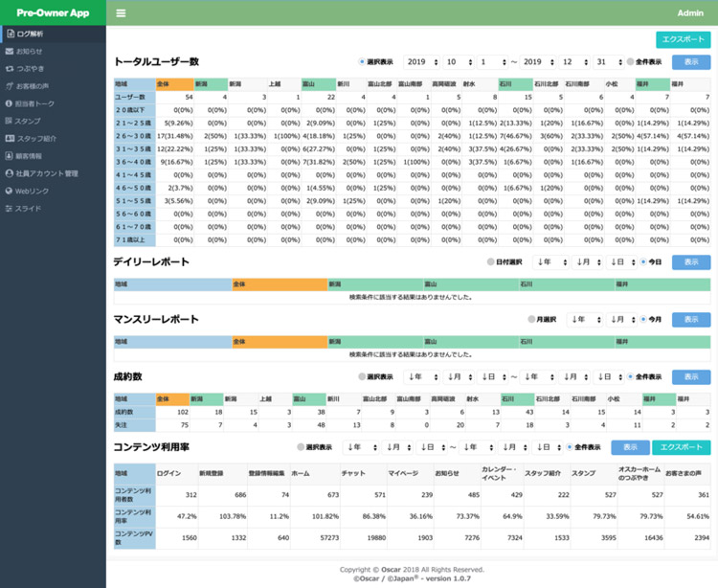Open the 日 dropdown in デイリーレポート

pos(622,262)
